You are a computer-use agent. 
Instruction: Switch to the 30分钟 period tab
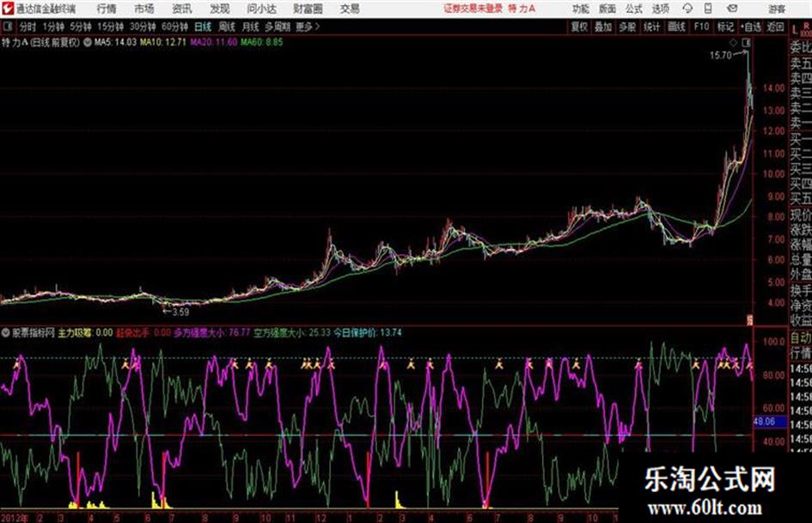[x=143, y=27]
